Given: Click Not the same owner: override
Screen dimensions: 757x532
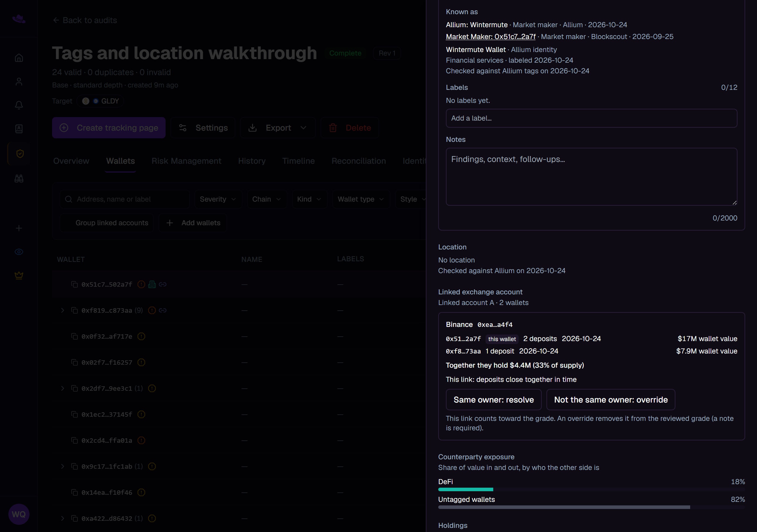Looking at the screenshot, I should [x=611, y=400].
